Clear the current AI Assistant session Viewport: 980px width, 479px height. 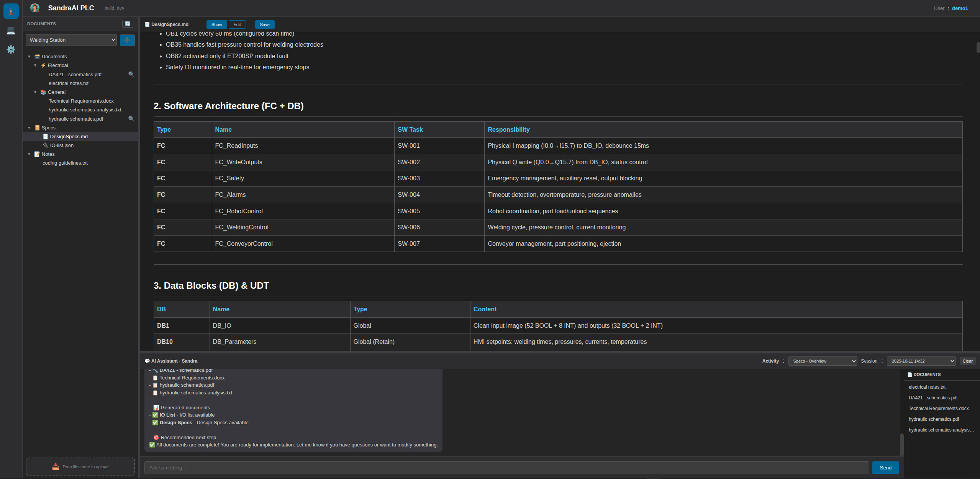[968, 361]
